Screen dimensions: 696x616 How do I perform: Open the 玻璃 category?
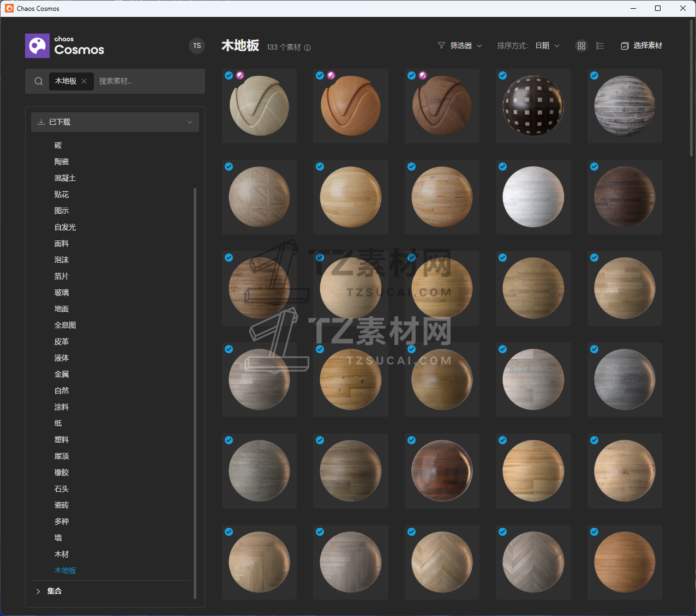click(62, 293)
